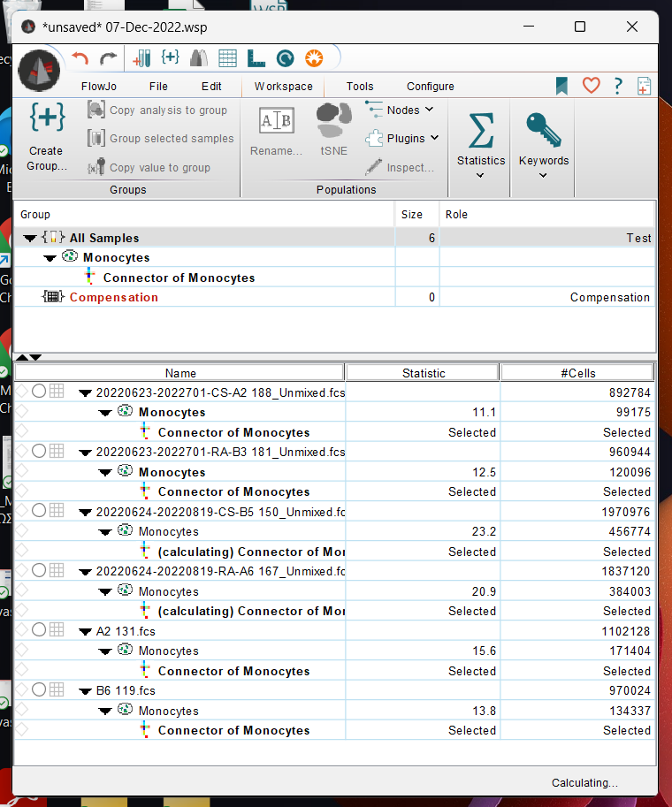Open the Configure tab
Screen dimensions: 672x807
[x=430, y=87]
